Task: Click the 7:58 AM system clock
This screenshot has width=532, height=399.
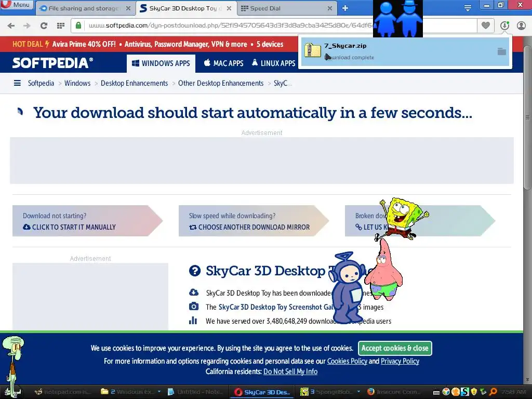Action: pos(513,392)
